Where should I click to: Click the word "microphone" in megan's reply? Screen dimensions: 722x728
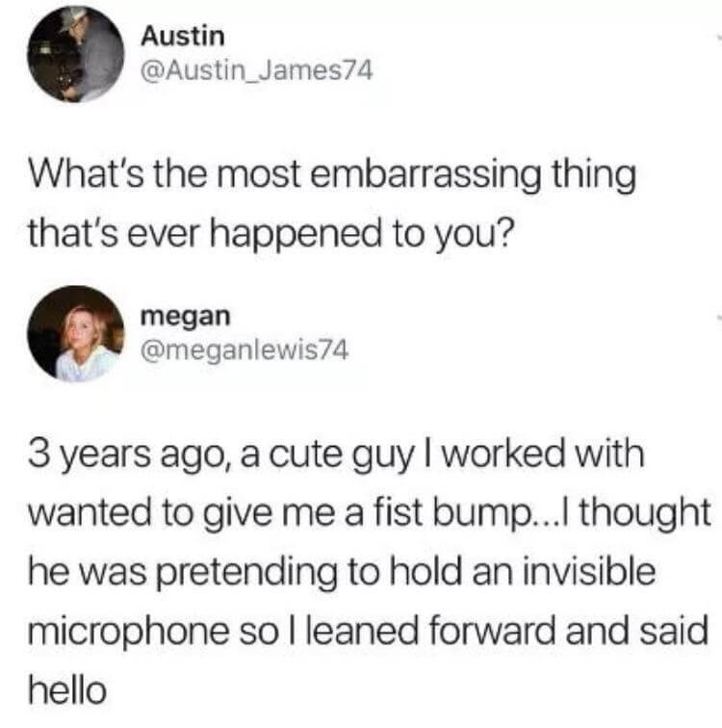129,632
